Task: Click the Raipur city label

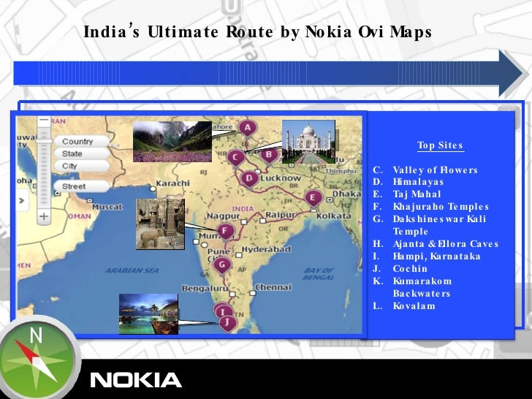Action: 281,215
